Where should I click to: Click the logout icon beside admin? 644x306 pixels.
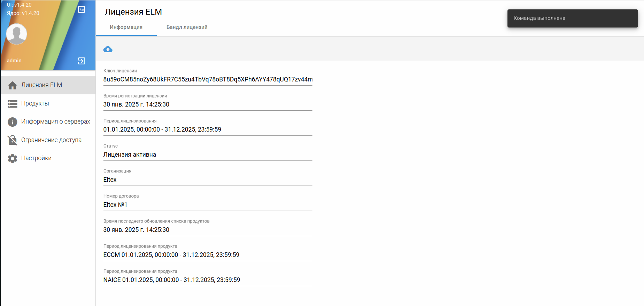82,61
